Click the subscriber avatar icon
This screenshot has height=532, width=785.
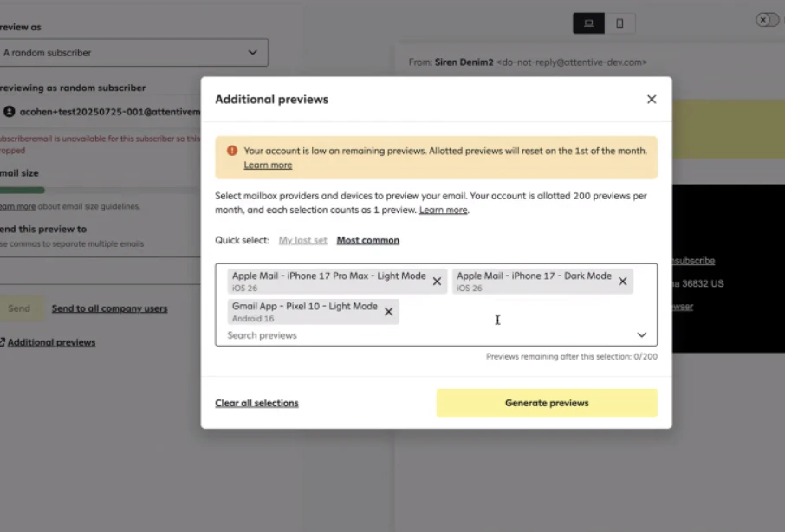click(x=9, y=112)
